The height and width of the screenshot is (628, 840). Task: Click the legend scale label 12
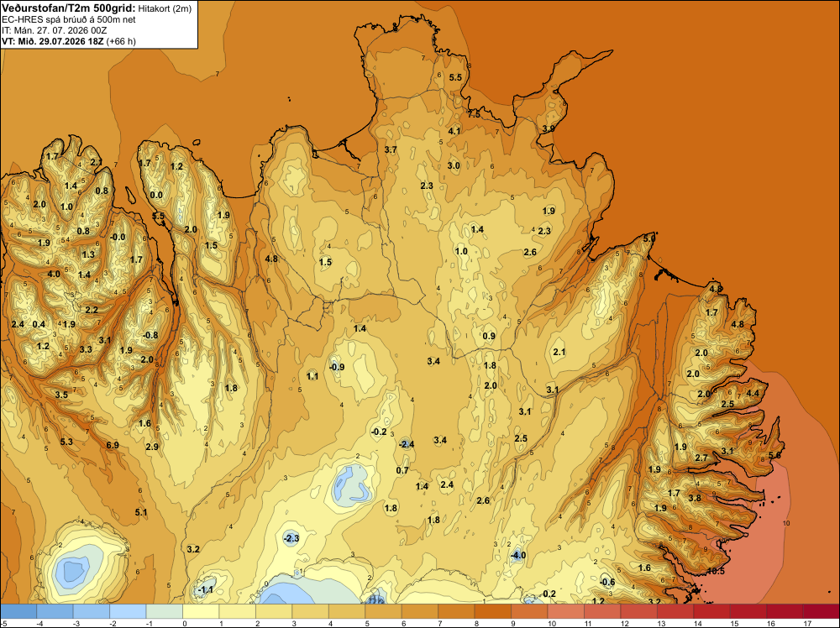[x=625, y=623]
